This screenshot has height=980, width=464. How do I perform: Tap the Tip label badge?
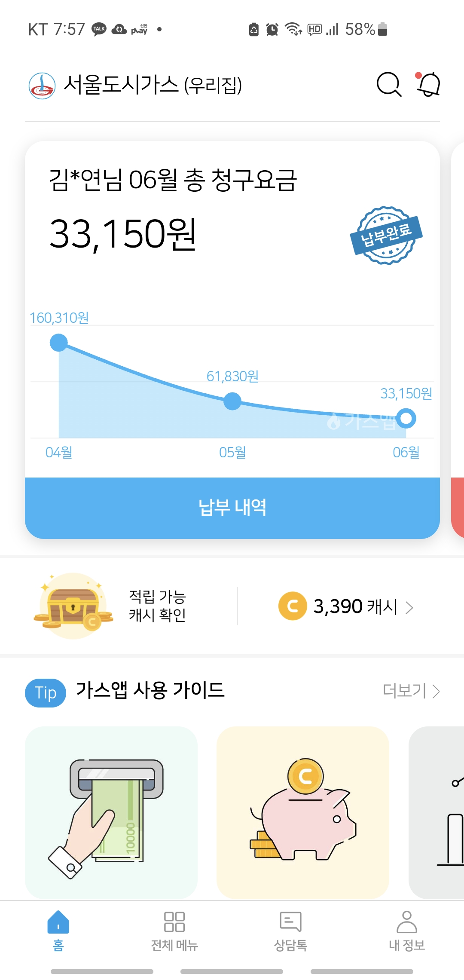(46, 692)
